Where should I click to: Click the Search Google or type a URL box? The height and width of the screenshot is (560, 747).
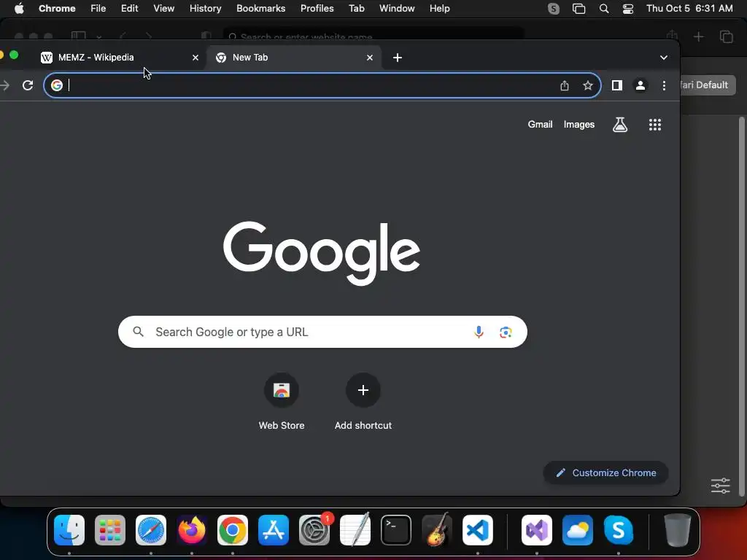click(322, 332)
